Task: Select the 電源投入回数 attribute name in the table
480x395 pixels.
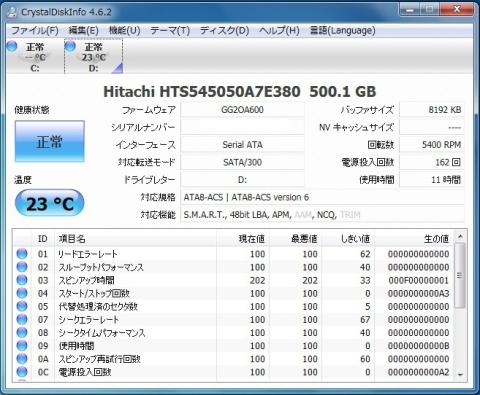Action: (85, 372)
